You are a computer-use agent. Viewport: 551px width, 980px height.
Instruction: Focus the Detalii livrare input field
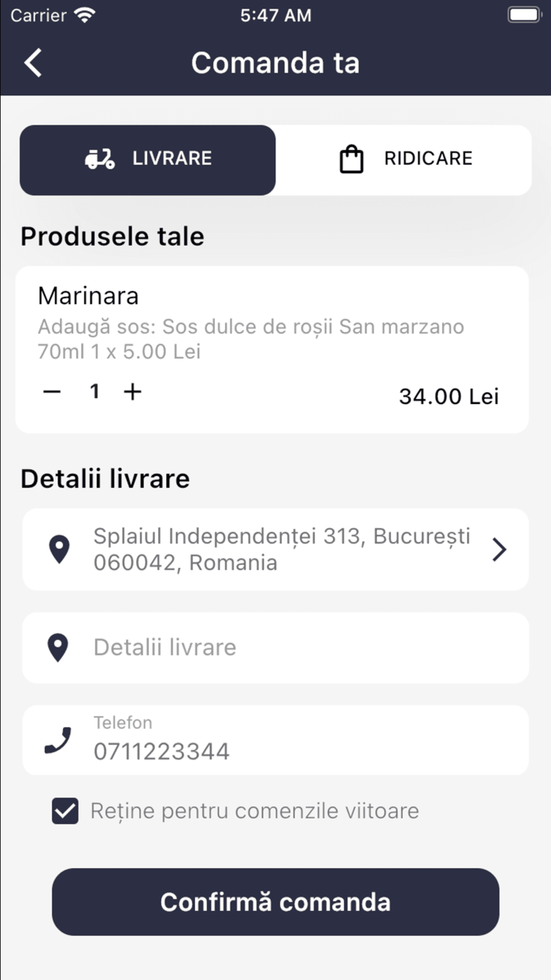click(x=299, y=648)
